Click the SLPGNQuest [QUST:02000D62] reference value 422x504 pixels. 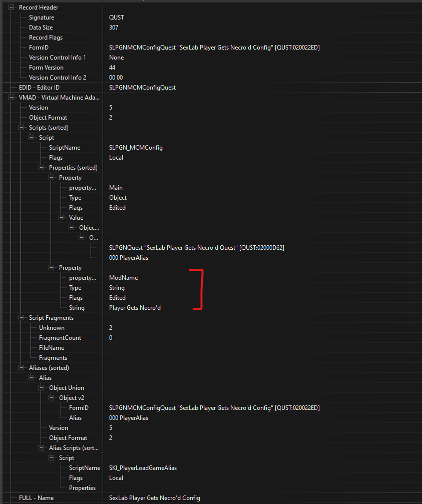[197, 248]
